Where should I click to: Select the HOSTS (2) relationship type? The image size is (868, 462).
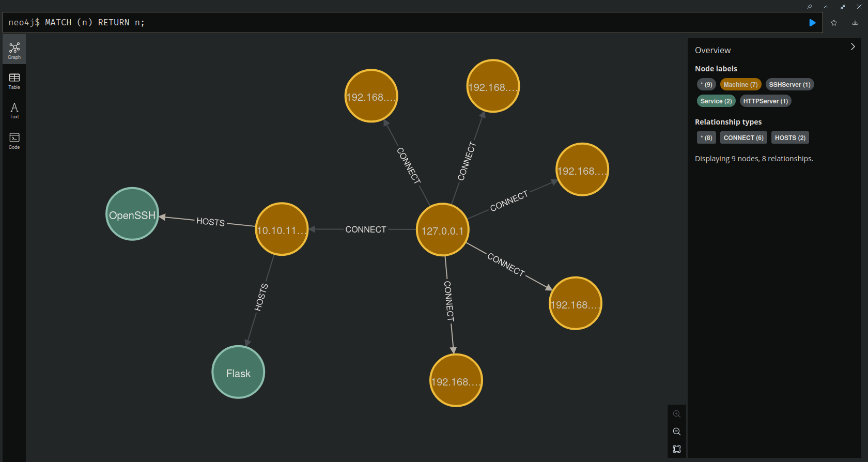pos(790,138)
